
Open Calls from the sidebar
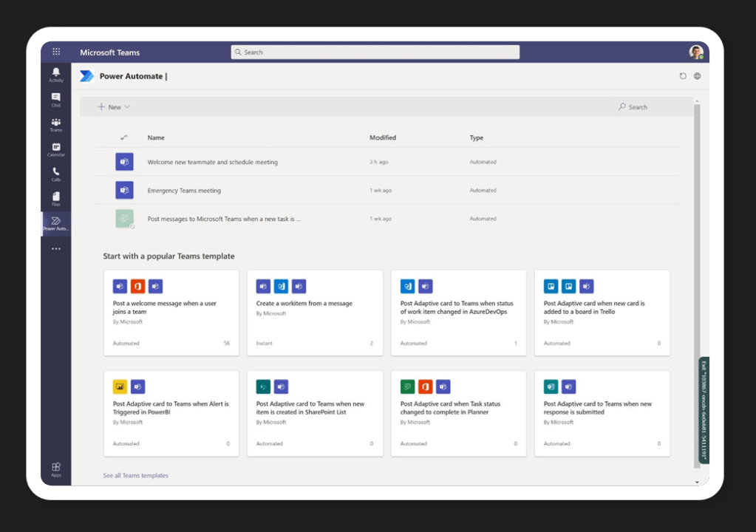[56, 174]
